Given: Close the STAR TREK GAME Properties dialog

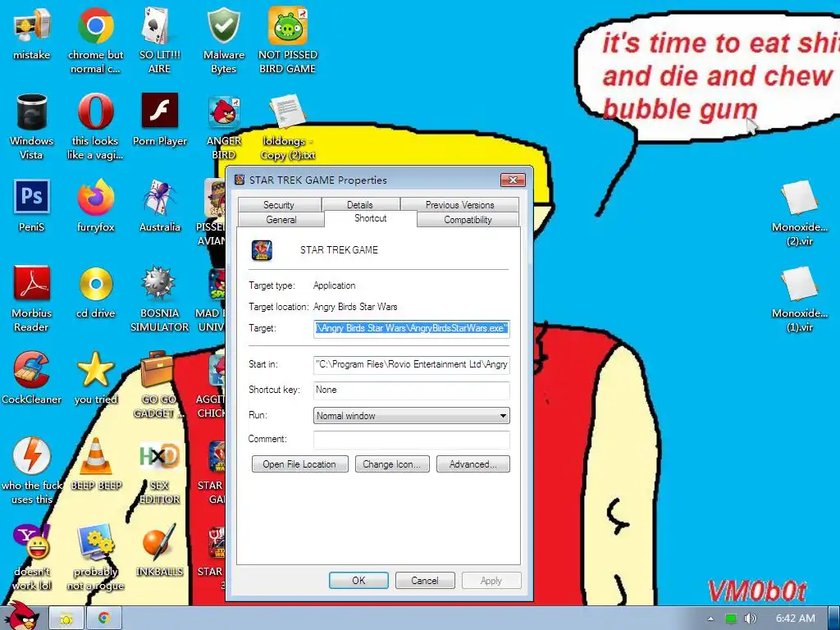Looking at the screenshot, I should pyautogui.click(x=513, y=180).
